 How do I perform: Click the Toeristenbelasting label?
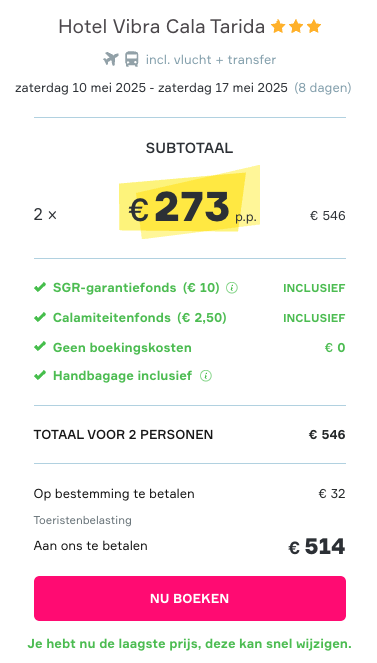click(x=83, y=520)
